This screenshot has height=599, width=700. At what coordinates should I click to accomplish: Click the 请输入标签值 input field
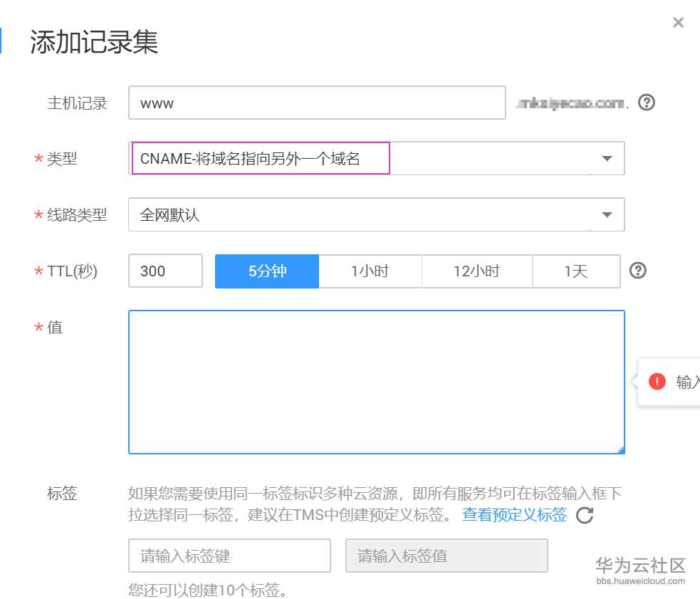click(446, 556)
